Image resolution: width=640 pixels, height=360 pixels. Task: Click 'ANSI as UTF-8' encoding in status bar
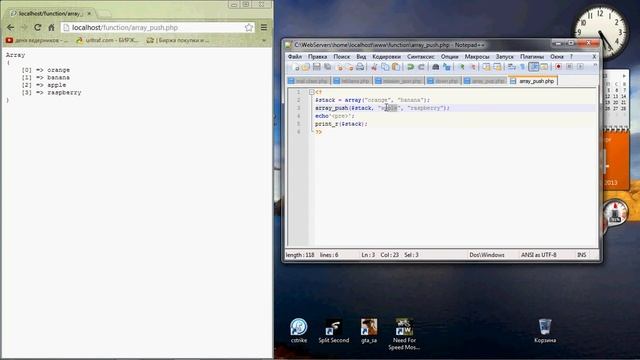coord(538,255)
